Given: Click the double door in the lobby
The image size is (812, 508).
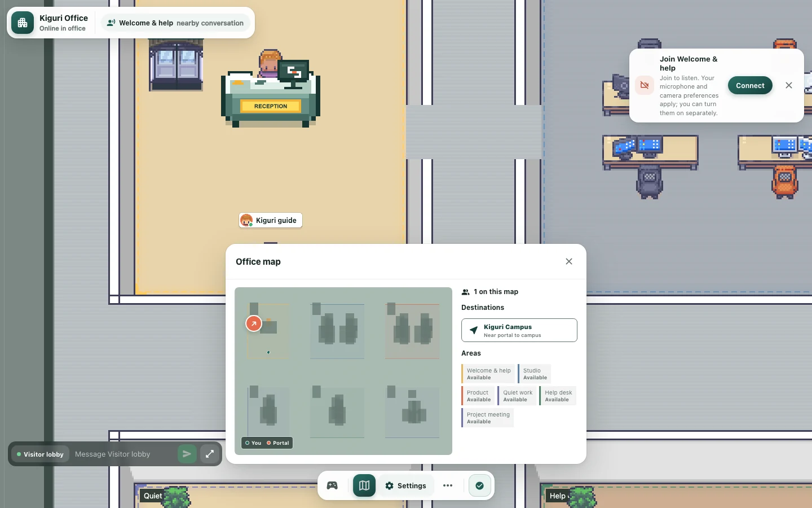Looking at the screenshot, I should click(x=176, y=65).
